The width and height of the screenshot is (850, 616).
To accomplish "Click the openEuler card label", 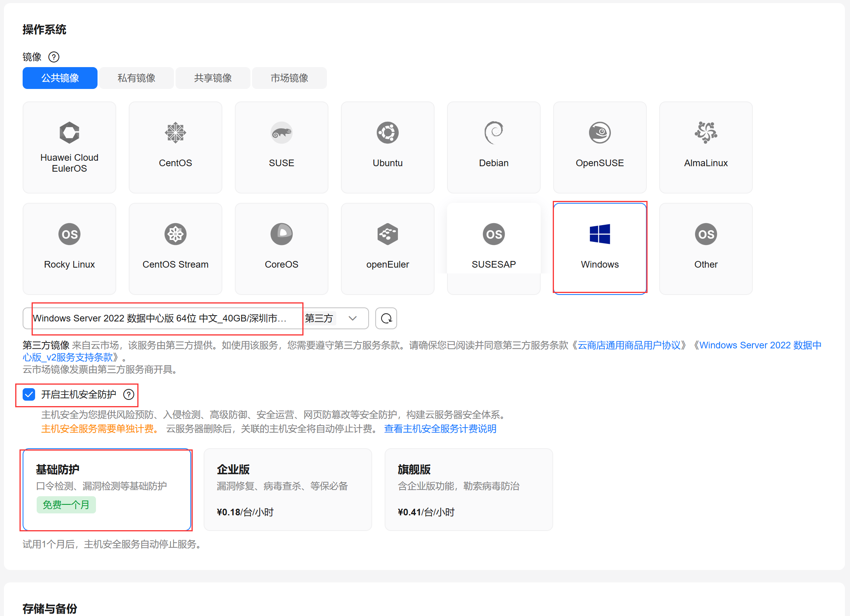I will (388, 265).
